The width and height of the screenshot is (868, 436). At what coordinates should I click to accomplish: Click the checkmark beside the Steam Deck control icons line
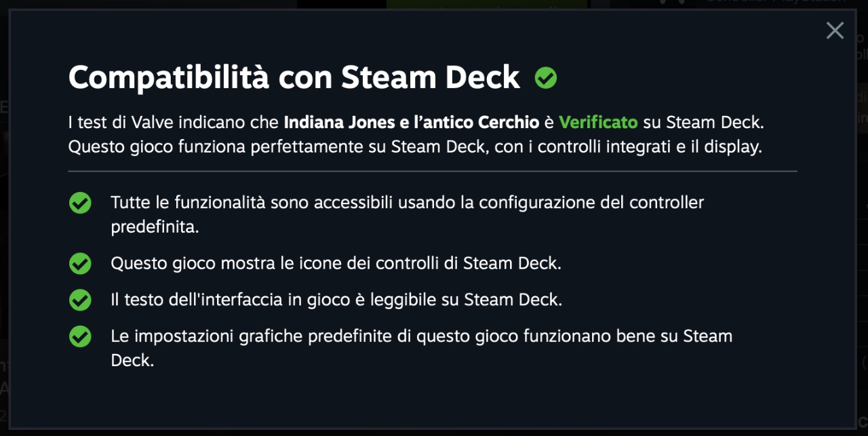pos(80,263)
